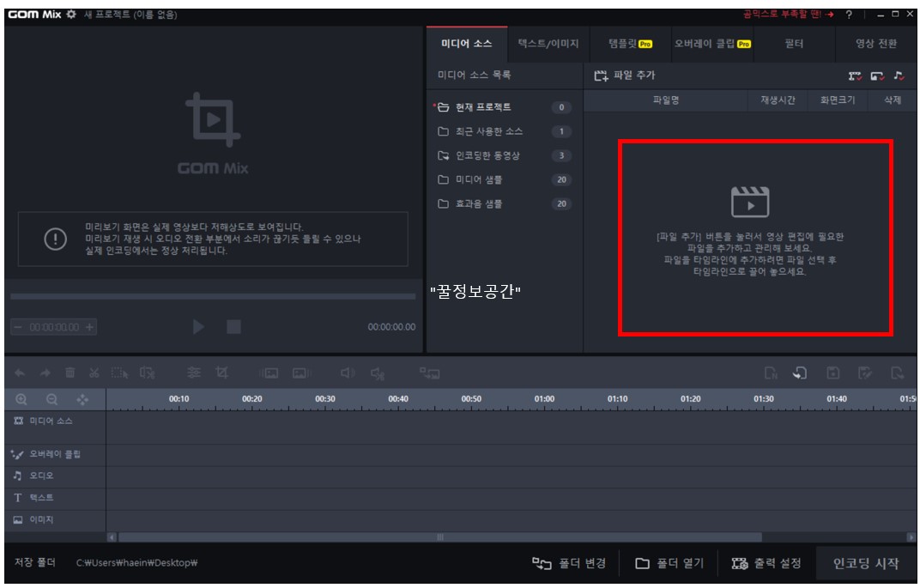Click the 파일 추가 button
This screenshot has width=920, height=588.
(x=625, y=76)
